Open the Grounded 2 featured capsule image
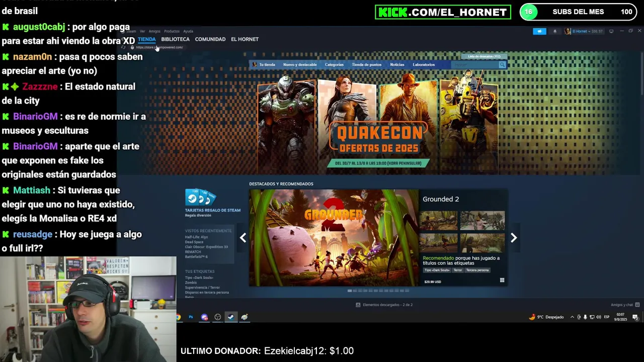Screen dimensions: 644x362 click(334, 238)
